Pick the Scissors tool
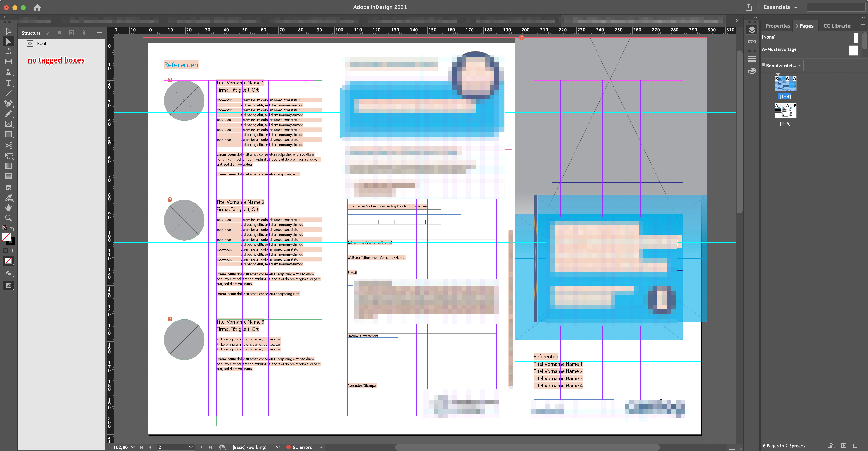The image size is (868, 451). [8, 145]
